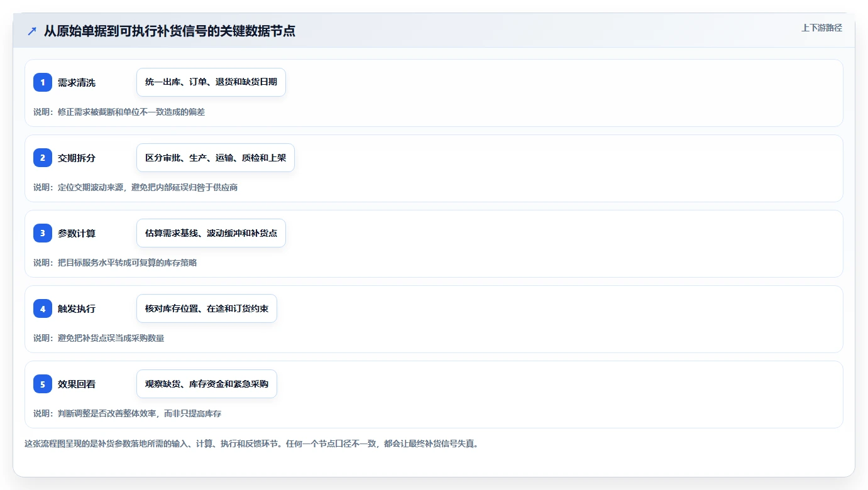This screenshot has width=868, height=490.
Task: Click step number badge 5
Action: (x=43, y=384)
